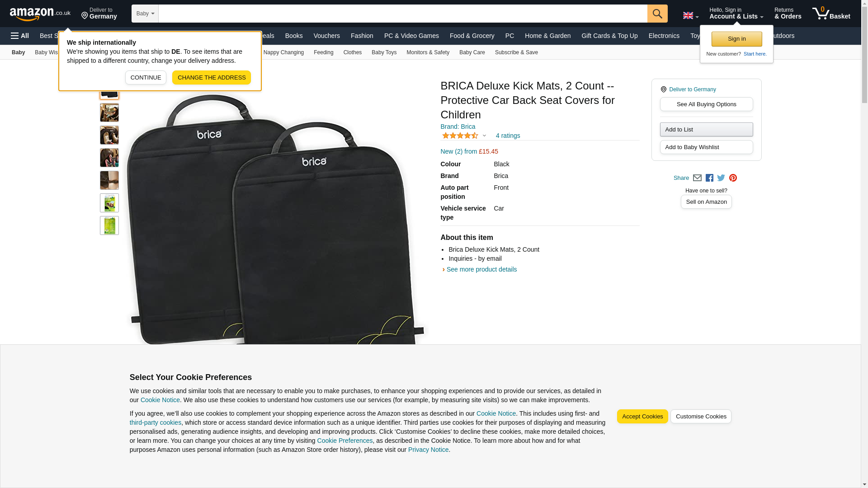Click the search magnifier button
Image resolution: width=868 pixels, height=488 pixels.
click(x=657, y=14)
